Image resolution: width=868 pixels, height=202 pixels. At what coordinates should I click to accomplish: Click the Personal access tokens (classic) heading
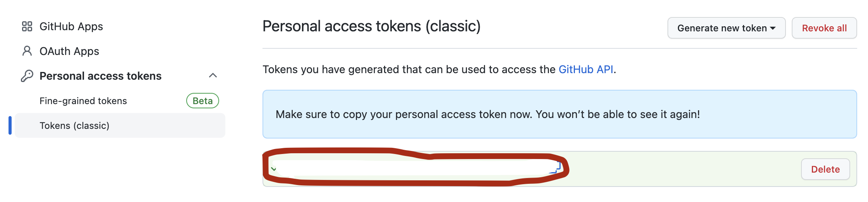click(x=372, y=26)
